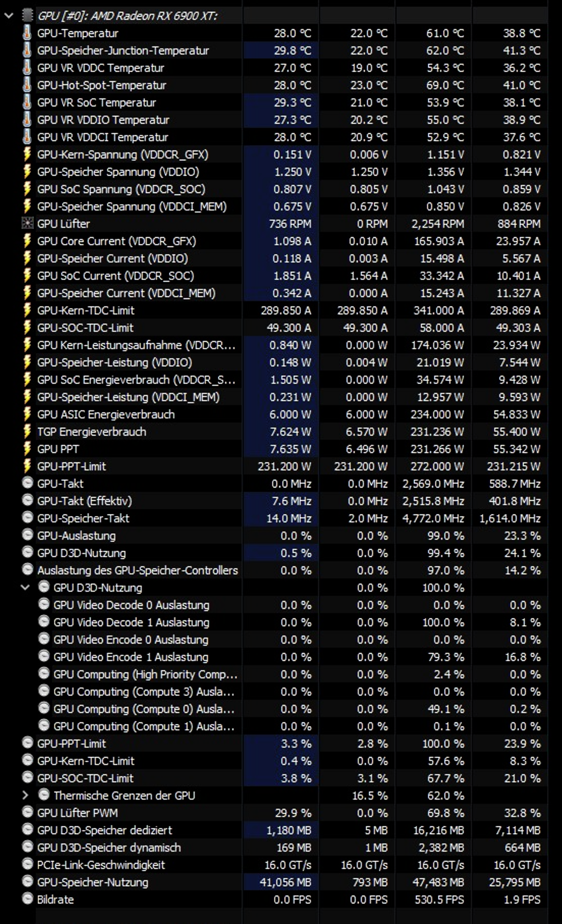Select GPU-Speicher-Nutzung row label
The width and height of the screenshot is (562, 924).
(92, 882)
